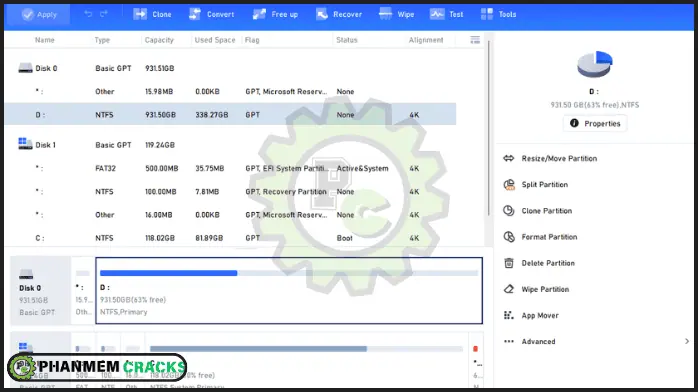The image size is (698, 392).
Task: Click the Delete Partition option
Action: coord(548,263)
